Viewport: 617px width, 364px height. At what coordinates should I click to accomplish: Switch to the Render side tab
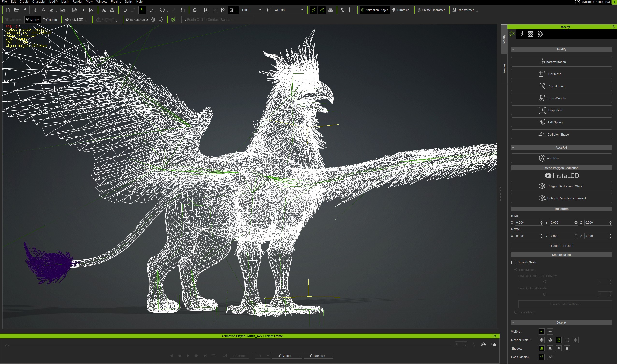(x=504, y=69)
